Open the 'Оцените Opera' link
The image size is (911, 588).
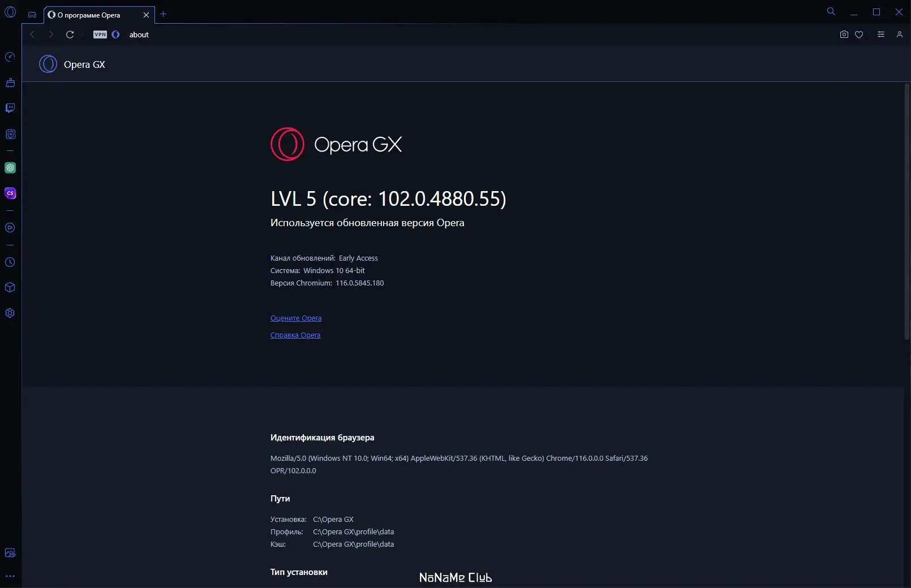tap(296, 318)
